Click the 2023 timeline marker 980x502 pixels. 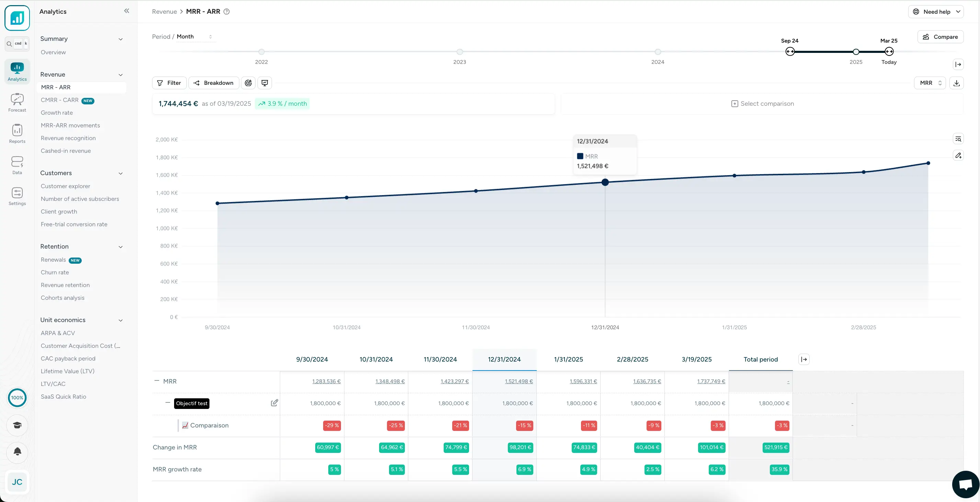[459, 52]
